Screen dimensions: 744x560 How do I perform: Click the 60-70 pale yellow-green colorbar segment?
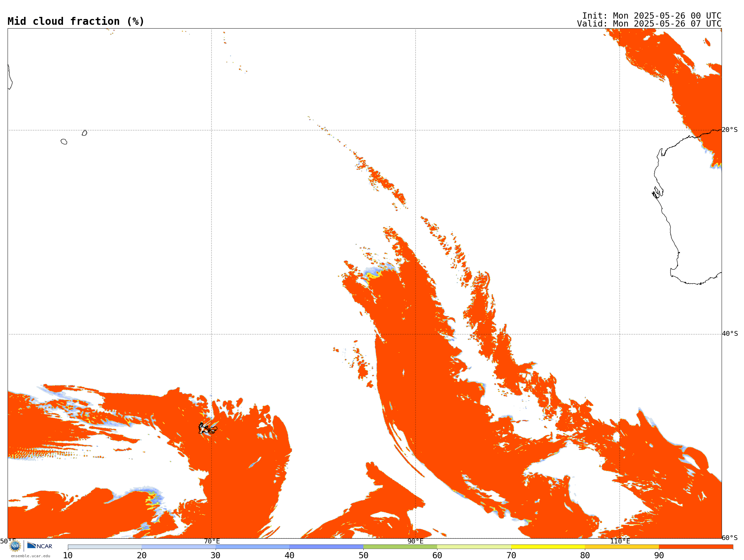[474, 547]
